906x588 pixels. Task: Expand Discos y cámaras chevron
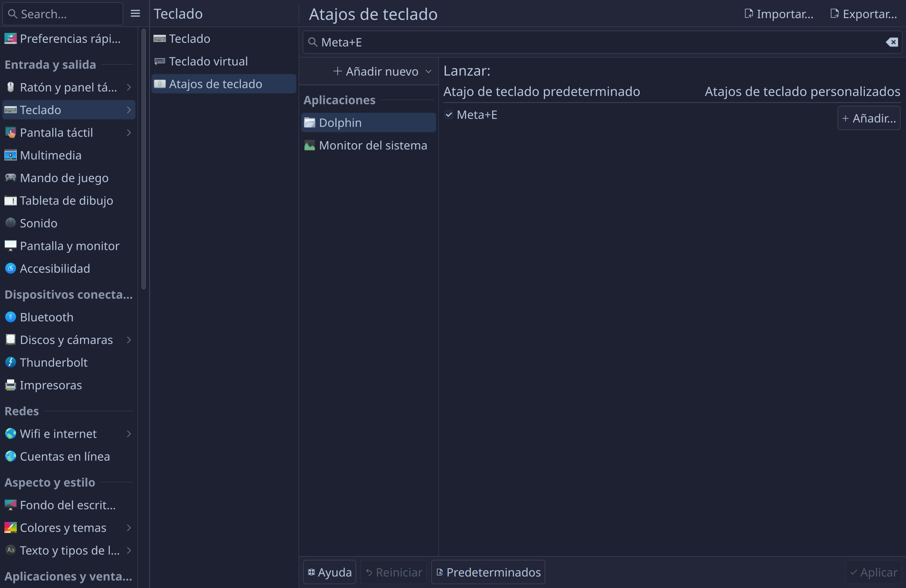pyautogui.click(x=129, y=340)
